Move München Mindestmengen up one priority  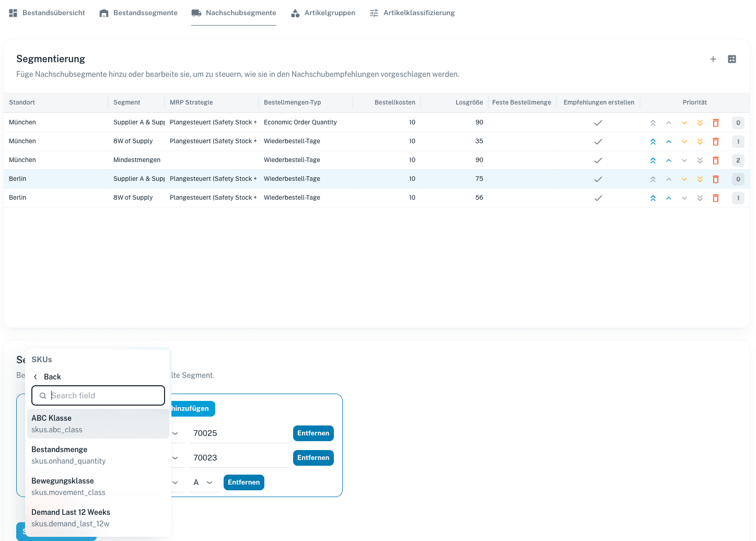(x=669, y=160)
